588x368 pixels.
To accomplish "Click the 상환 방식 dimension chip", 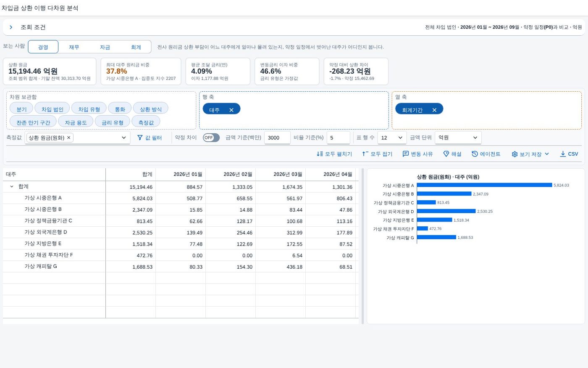I will pos(151,109).
